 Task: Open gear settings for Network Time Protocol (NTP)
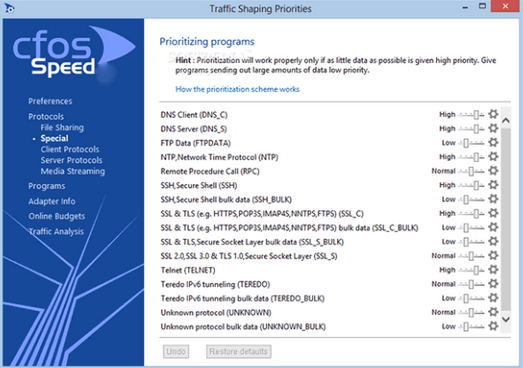pyautogui.click(x=493, y=157)
